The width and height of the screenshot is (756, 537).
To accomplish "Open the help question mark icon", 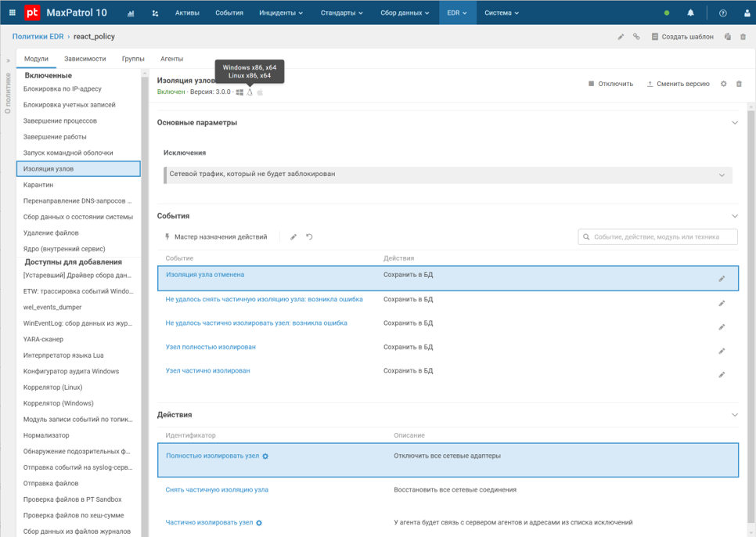I will [x=722, y=13].
